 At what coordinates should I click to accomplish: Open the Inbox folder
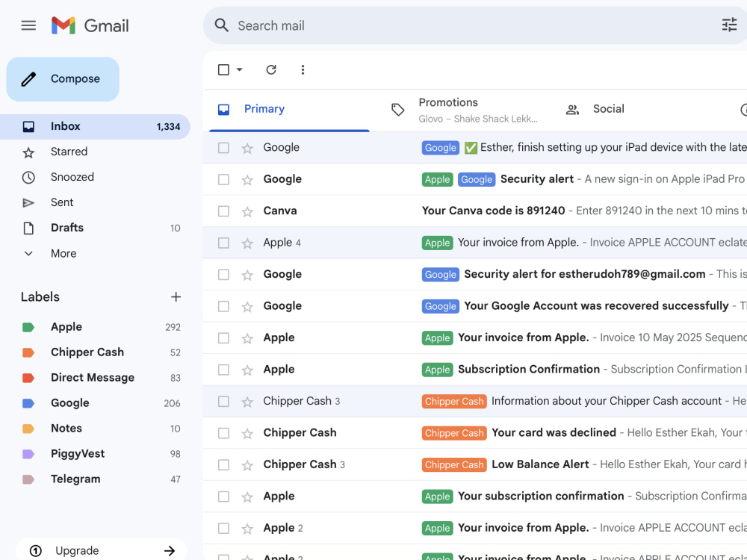[96, 127]
